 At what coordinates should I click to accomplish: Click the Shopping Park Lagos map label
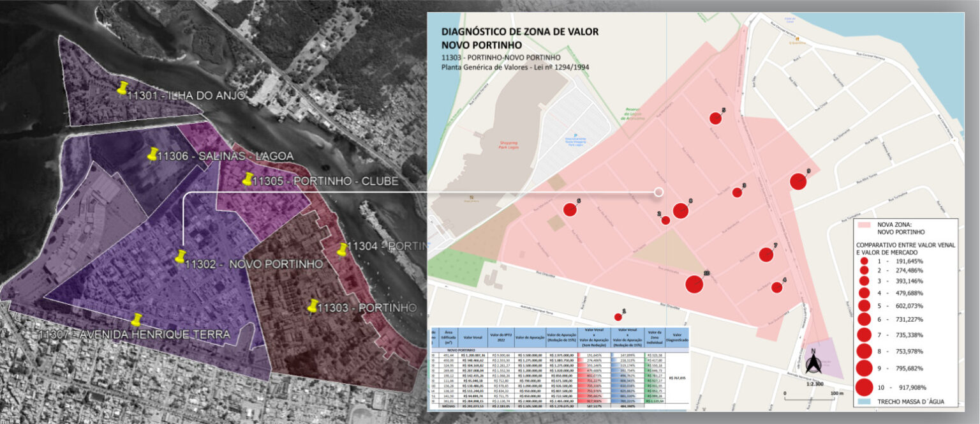pyautogui.click(x=509, y=145)
